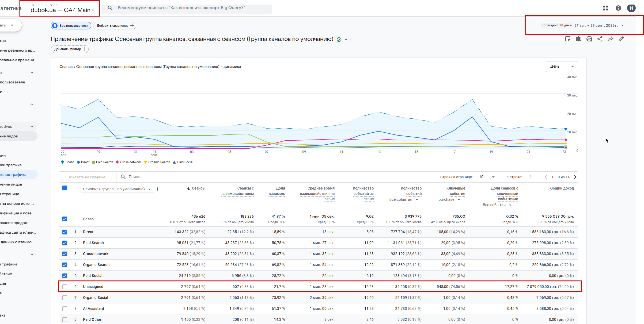The image size is (644, 324).
Task: Click the share report icon
Action: click(x=600, y=39)
